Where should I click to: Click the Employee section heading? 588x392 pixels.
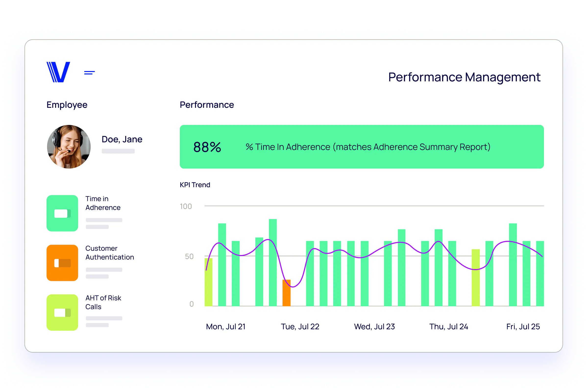tap(67, 105)
